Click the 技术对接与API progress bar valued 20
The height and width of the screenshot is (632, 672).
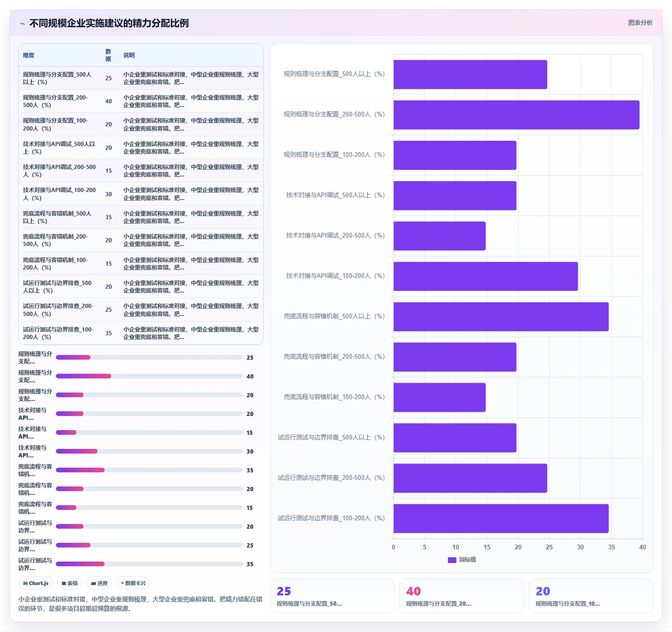(149, 414)
